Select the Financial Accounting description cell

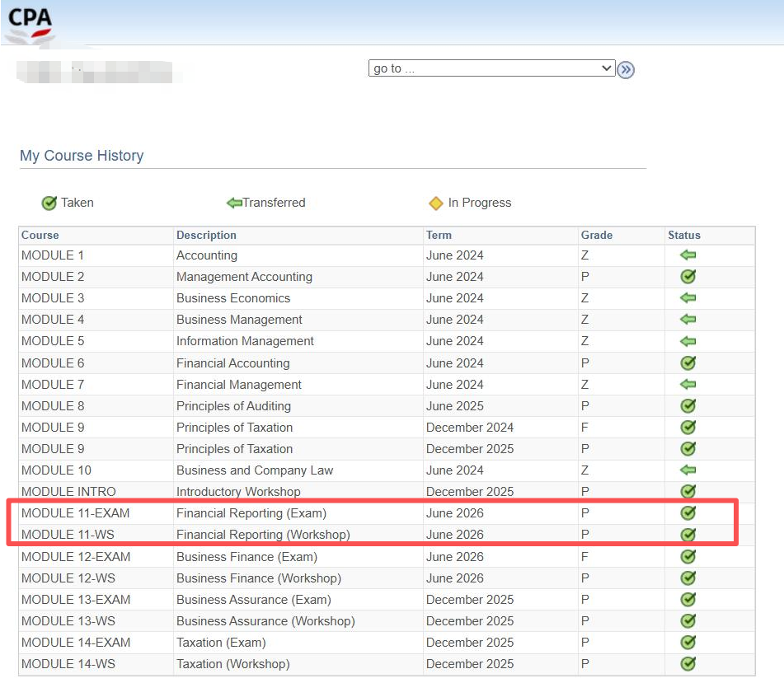298,363
